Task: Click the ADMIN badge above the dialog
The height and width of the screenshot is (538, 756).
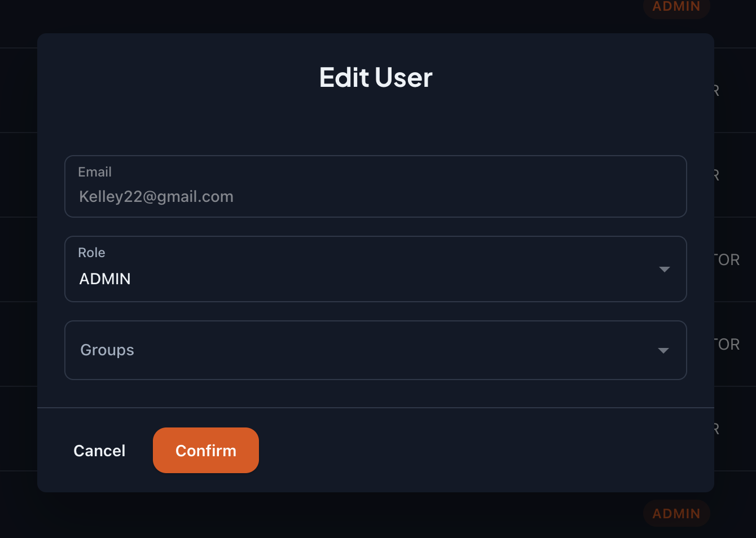Action: point(676,7)
